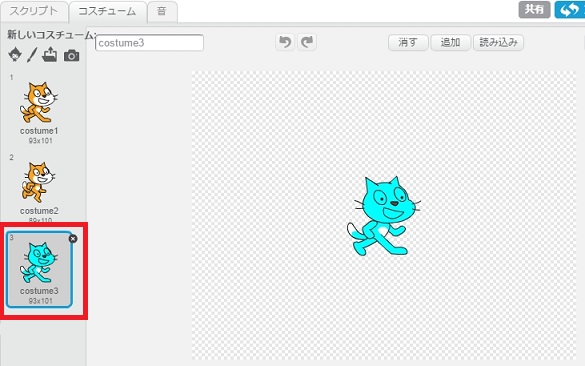The height and width of the screenshot is (366, 585).
Task: Choose costume from library icon
Action: 15,55
